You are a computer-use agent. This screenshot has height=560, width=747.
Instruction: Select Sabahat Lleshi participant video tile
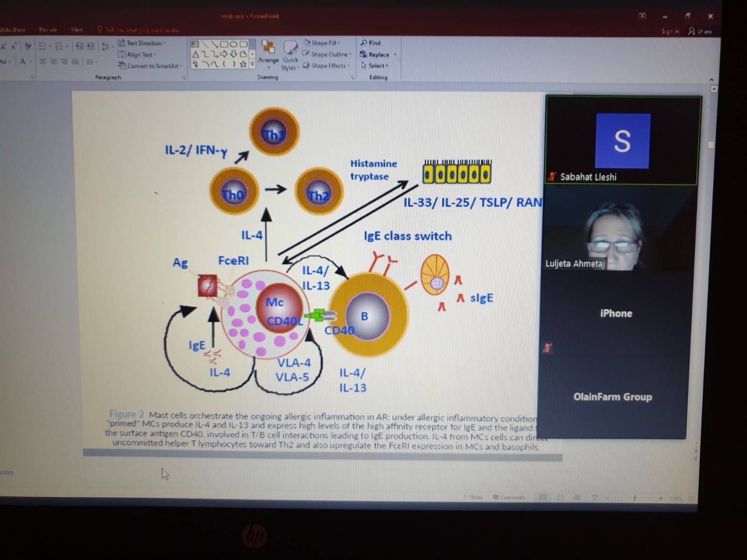pos(622,140)
